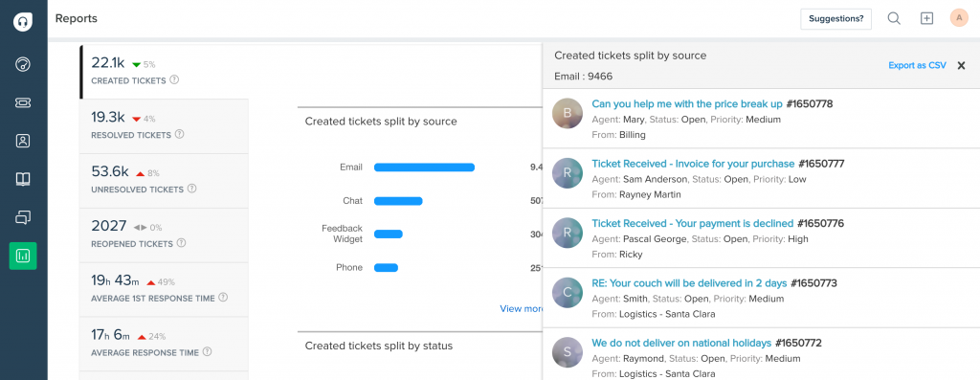This screenshot has width=980, height=380.
Task: Open ticket Can you help me with the price break up
Action: (x=687, y=103)
